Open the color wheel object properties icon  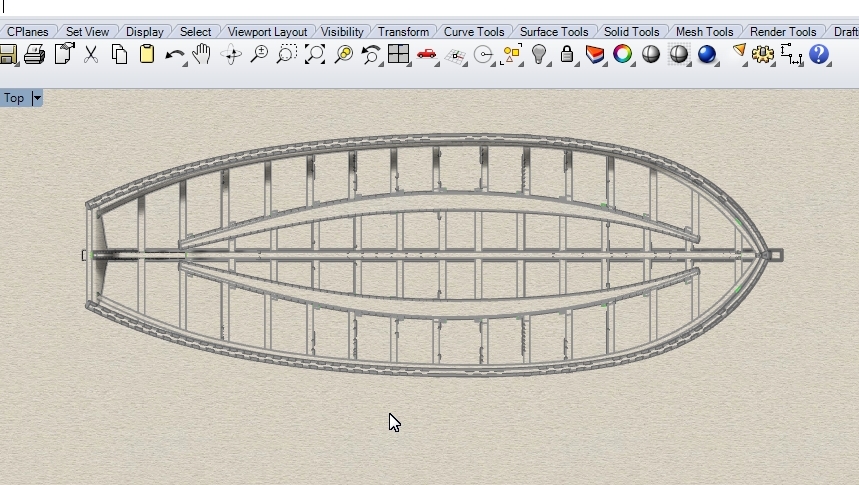click(x=623, y=54)
